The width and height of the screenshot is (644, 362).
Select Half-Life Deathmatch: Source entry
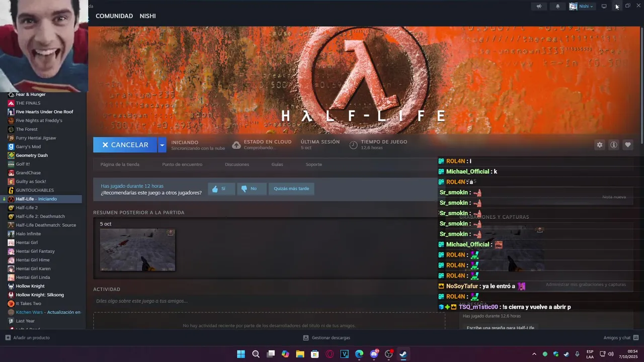click(46, 225)
